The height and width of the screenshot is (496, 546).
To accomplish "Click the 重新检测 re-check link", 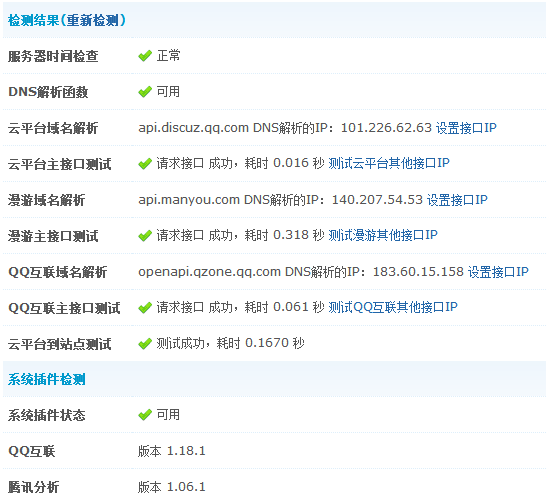I will click(x=92, y=20).
